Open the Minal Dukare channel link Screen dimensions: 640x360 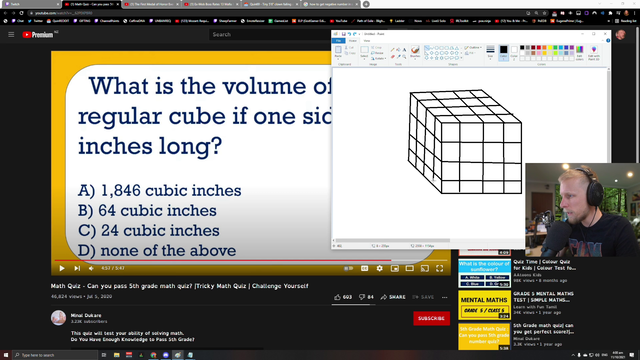pyautogui.click(x=86, y=315)
